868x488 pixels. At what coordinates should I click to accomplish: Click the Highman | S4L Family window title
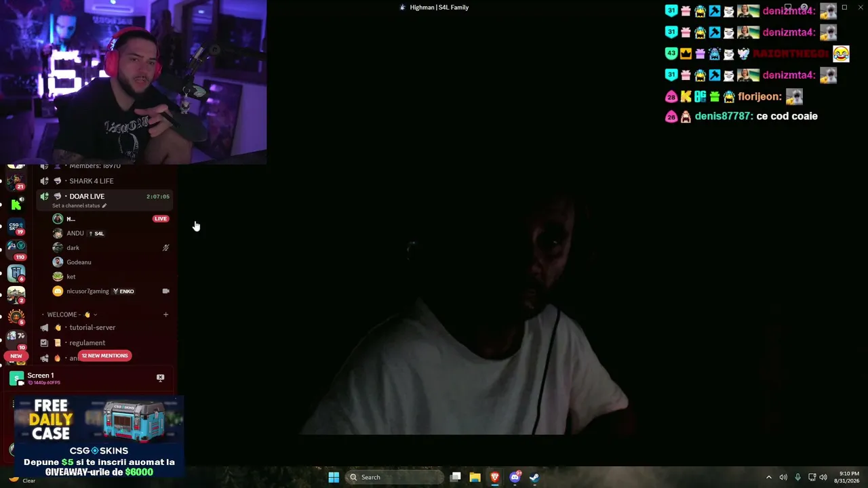(439, 7)
